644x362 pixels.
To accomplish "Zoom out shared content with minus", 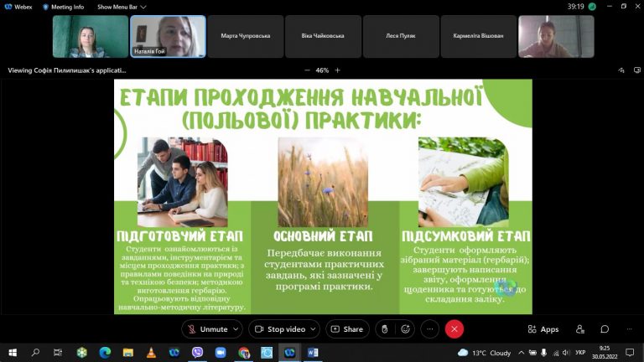I will (307, 70).
